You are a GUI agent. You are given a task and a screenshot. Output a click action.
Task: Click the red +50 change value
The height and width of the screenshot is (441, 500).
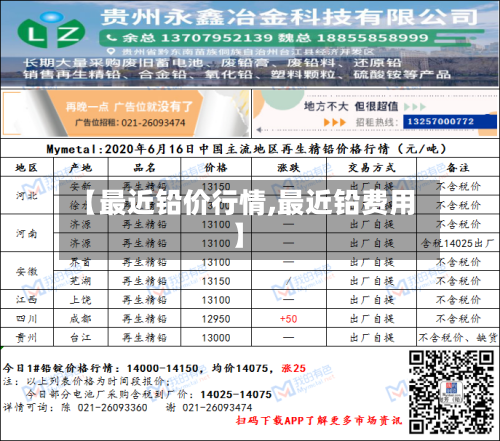288,319
